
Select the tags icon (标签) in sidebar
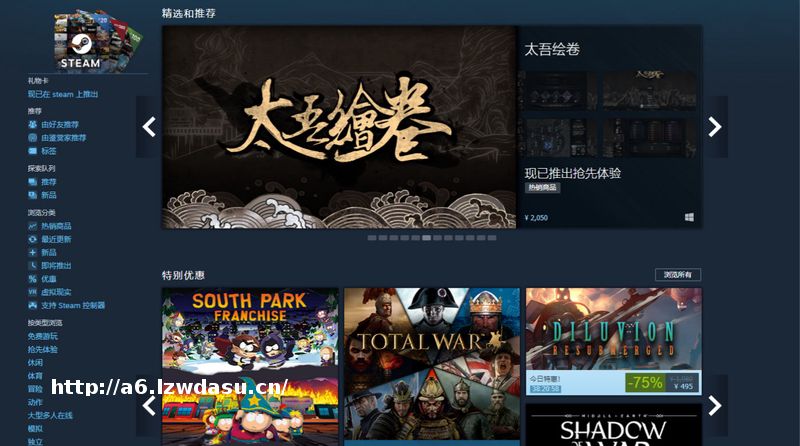pyautogui.click(x=33, y=151)
